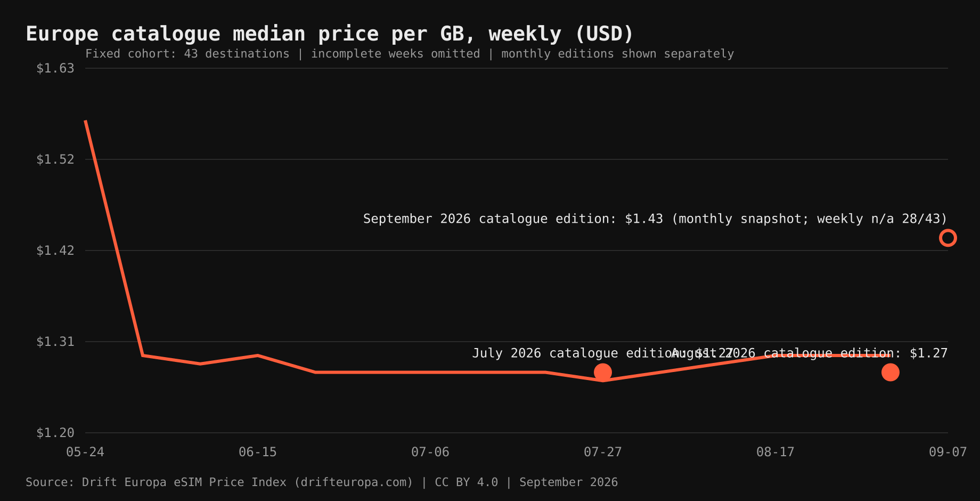This screenshot has width=980, height=501.
Task: Click the 06-15 x-axis date label
Action: click(258, 452)
